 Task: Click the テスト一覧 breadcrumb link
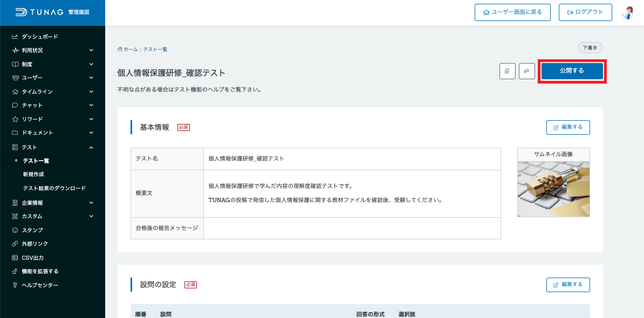coord(155,49)
